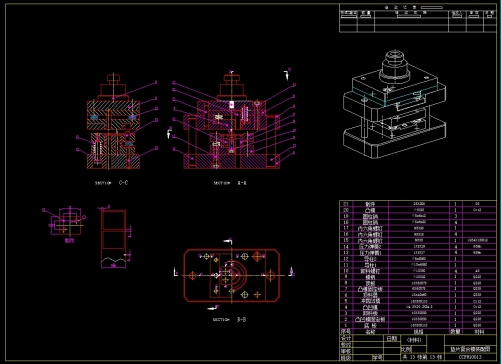Click the 材料 header cell of parts list
The width and height of the screenshot is (501, 364).
tap(479, 331)
